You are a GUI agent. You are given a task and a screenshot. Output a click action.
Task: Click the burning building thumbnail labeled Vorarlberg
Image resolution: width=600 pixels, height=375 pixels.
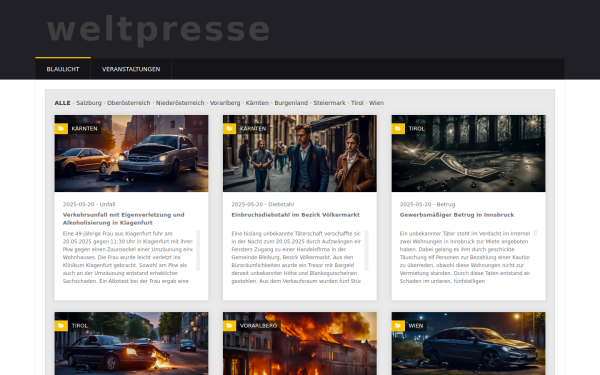point(300,344)
